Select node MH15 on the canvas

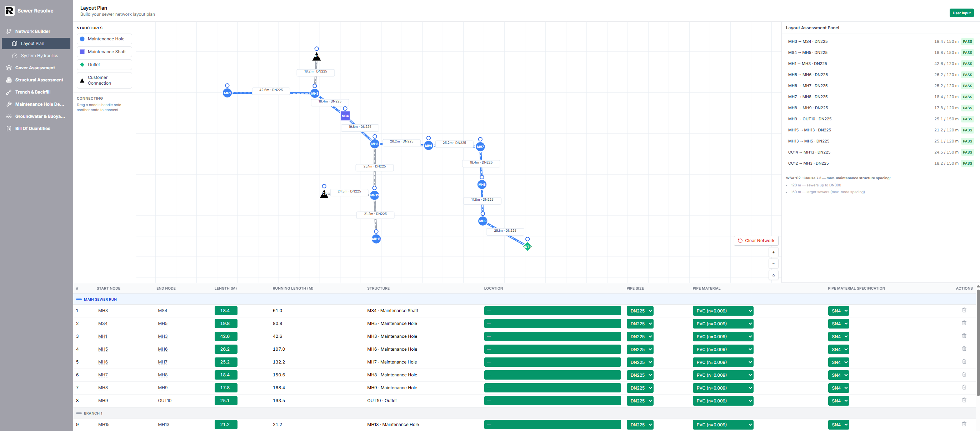pyautogui.click(x=376, y=239)
